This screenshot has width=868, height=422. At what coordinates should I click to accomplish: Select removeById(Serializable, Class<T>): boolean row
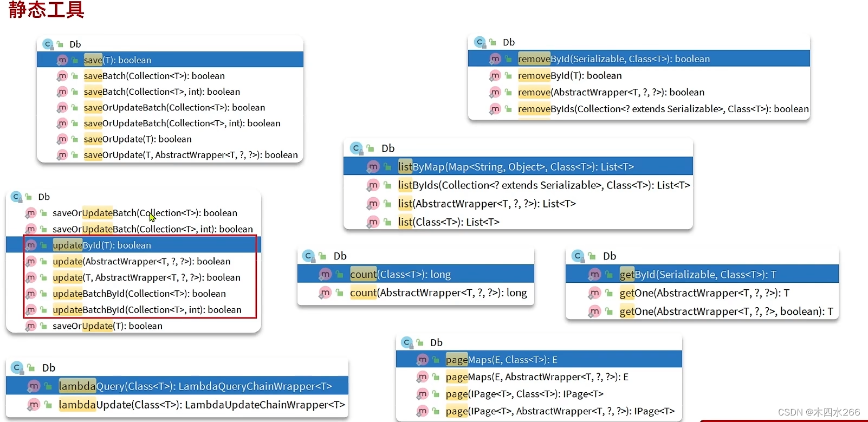639,59
